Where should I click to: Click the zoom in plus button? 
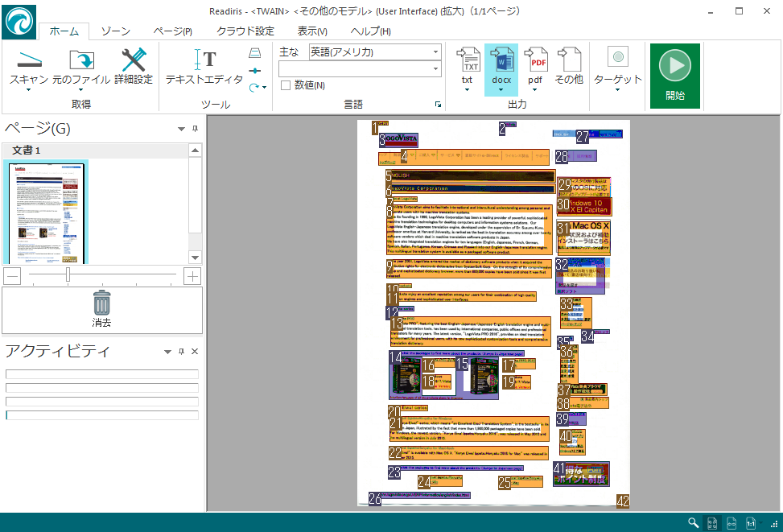192,276
